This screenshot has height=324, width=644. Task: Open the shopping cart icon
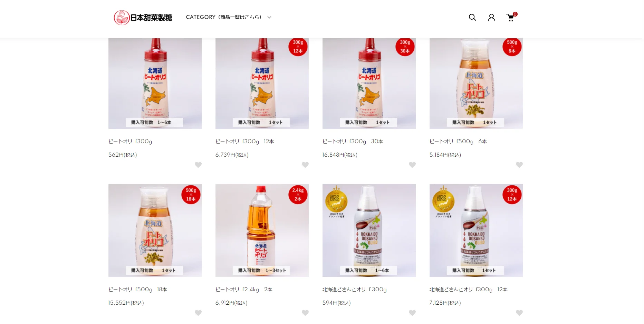click(511, 17)
